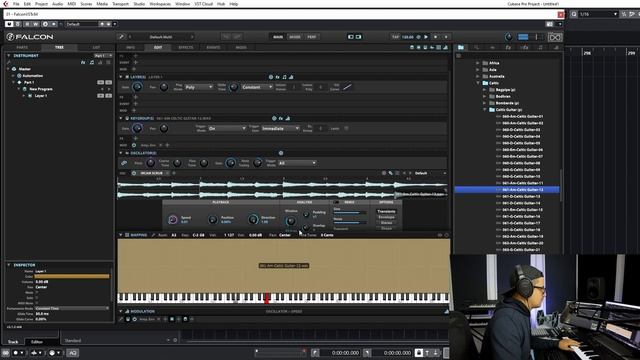Open the keygroup Trigger Mode On dropdown

(227, 128)
